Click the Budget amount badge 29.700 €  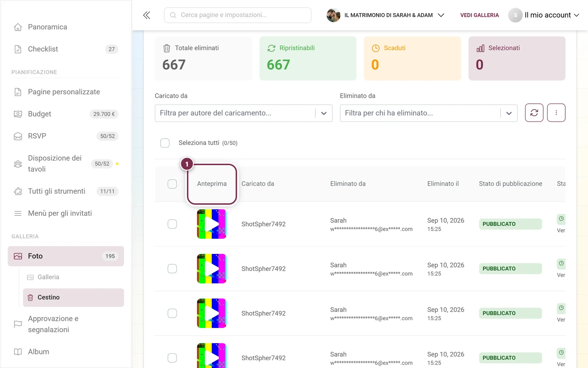coord(104,114)
